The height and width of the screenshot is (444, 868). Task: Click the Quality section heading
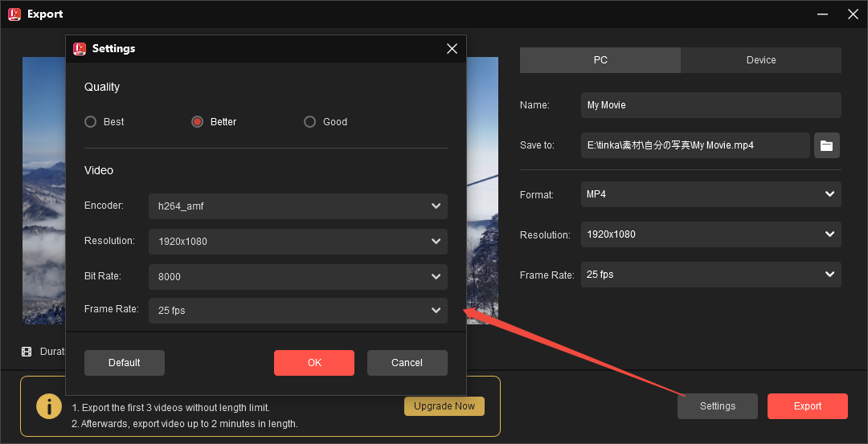[x=102, y=87]
